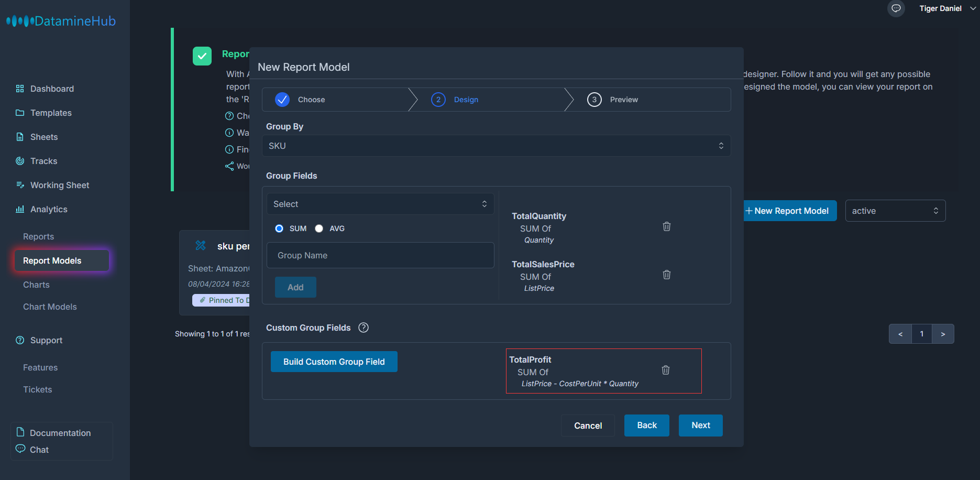Select the SUM radio option

[279, 228]
